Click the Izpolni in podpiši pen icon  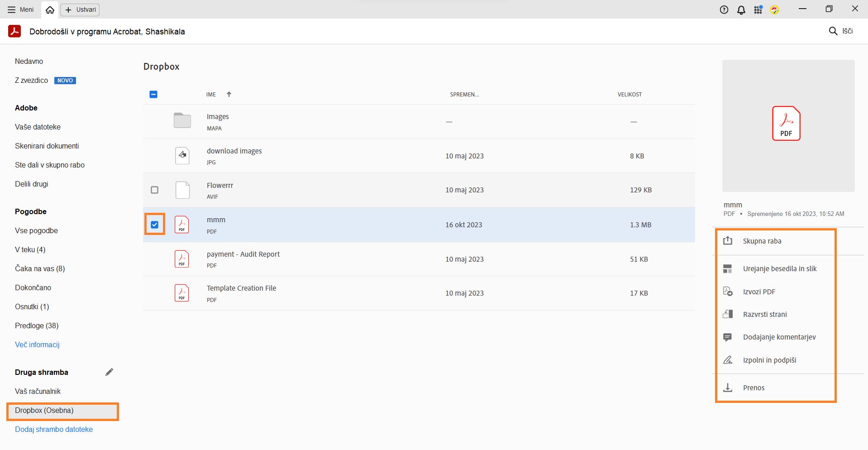(728, 360)
